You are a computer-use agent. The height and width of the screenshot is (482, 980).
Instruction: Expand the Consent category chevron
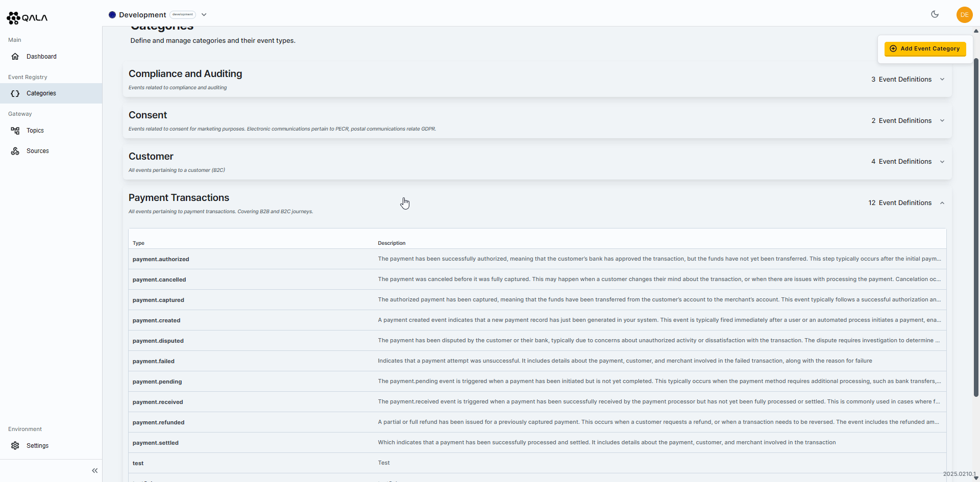942,121
